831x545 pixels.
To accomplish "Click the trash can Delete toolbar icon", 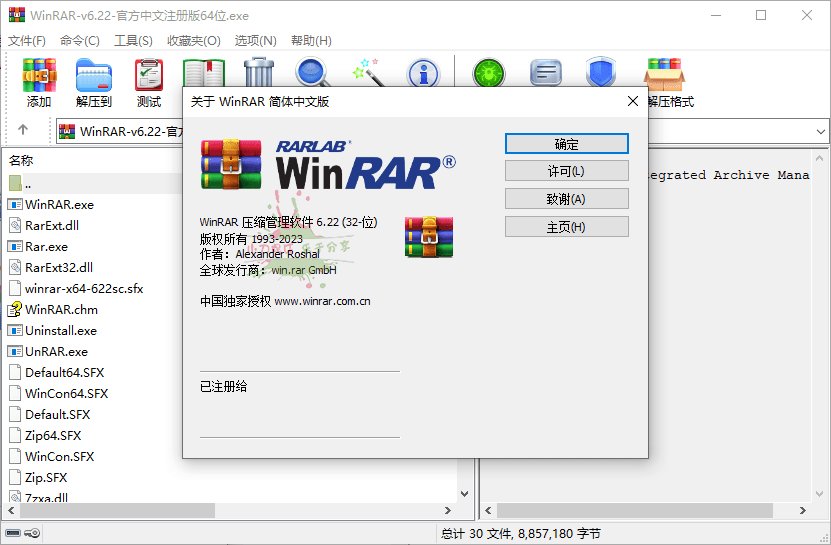I will coord(259,72).
